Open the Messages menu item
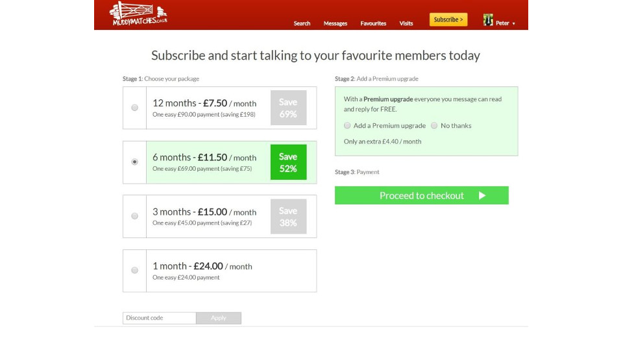This screenshot has width=623, height=364. (336, 23)
